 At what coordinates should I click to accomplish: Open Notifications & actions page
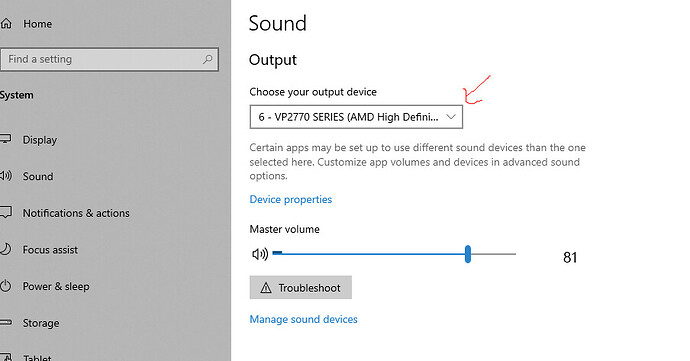pyautogui.click(x=76, y=213)
